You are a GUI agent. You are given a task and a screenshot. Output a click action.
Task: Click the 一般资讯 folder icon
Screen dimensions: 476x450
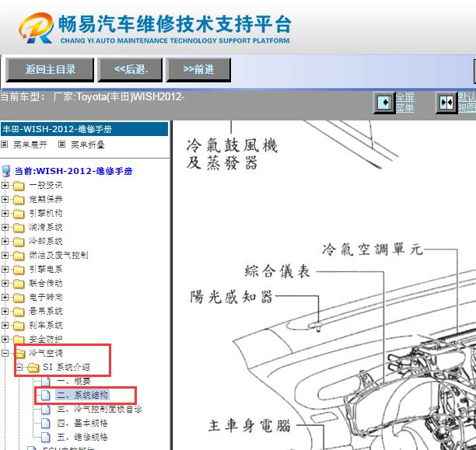click(x=19, y=186)
